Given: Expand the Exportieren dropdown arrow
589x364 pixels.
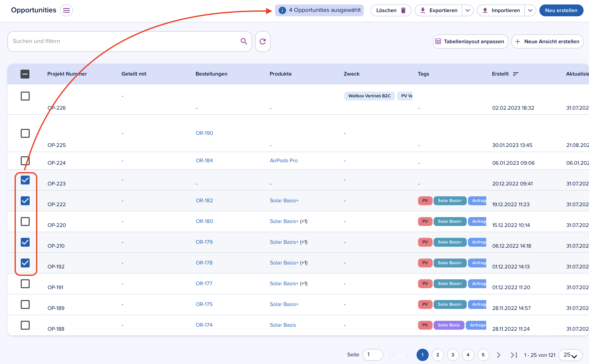Looking at the screenshot, I should click(468, 10).
